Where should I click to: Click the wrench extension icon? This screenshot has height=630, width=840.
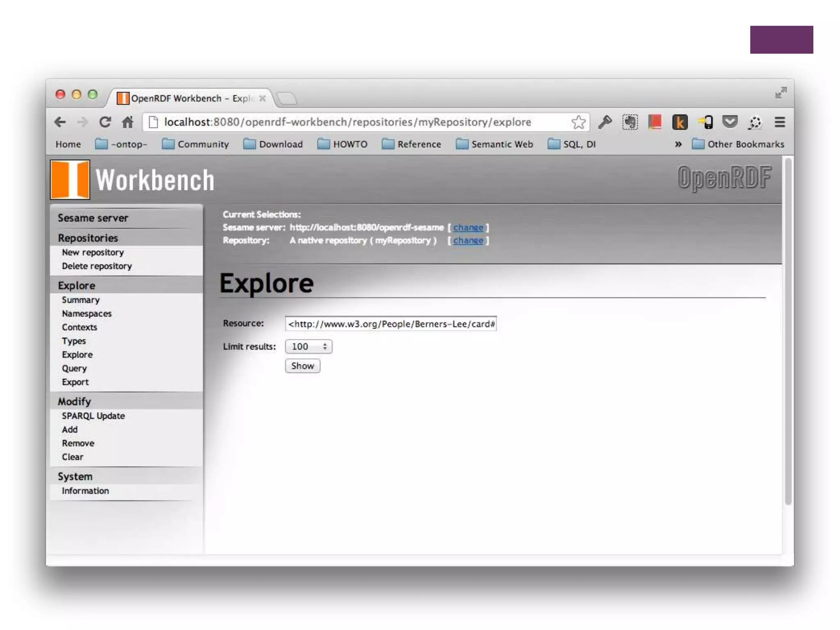605,122
